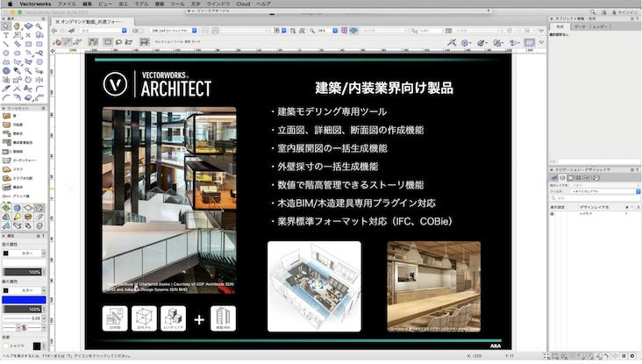This screenshot has height=364, width=642.
Task: Open the zoom percentage dropdown
Action: point(335,31)
